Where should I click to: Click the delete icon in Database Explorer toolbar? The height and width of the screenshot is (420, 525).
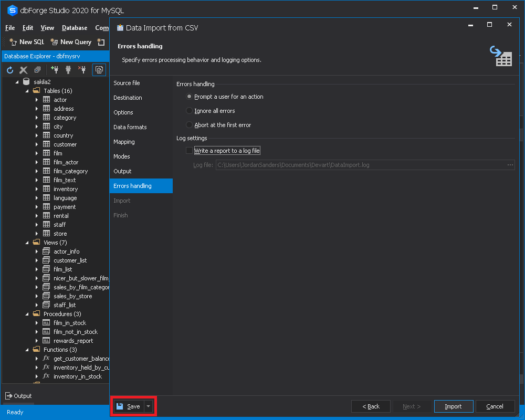tap(23, 69)
